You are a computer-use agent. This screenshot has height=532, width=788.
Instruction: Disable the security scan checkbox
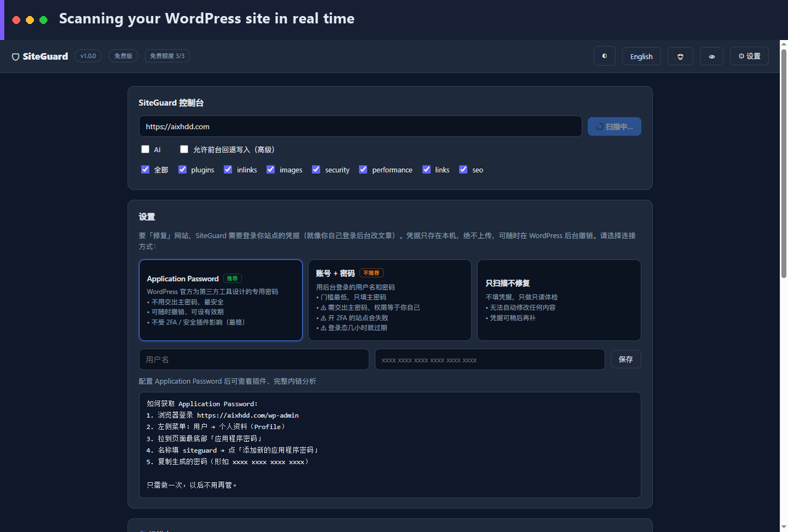click(x=316, y=169)
